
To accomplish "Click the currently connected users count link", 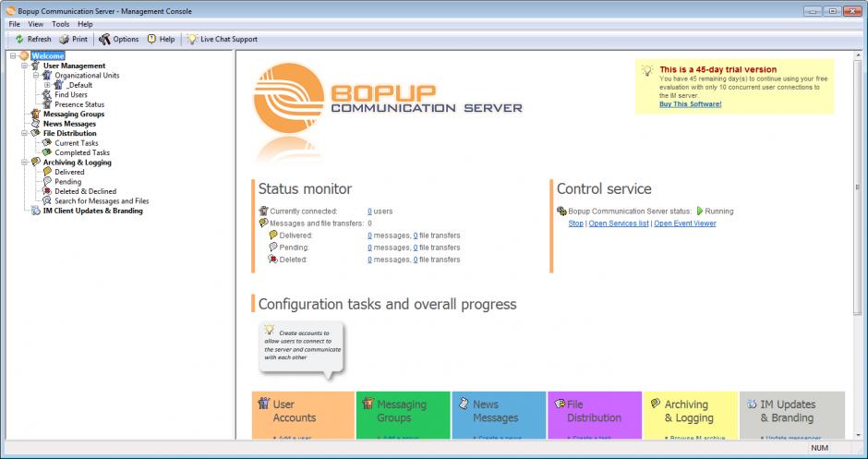I will click(369, 211).
